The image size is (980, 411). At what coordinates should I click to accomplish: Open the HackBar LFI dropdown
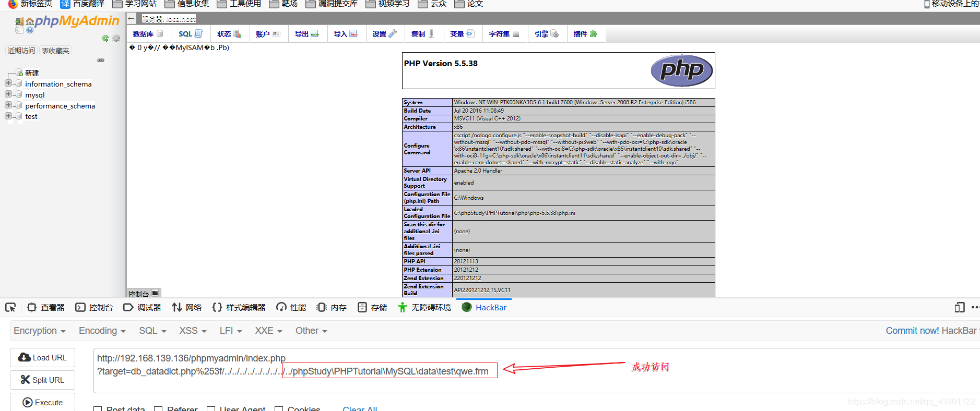(231, 331)
